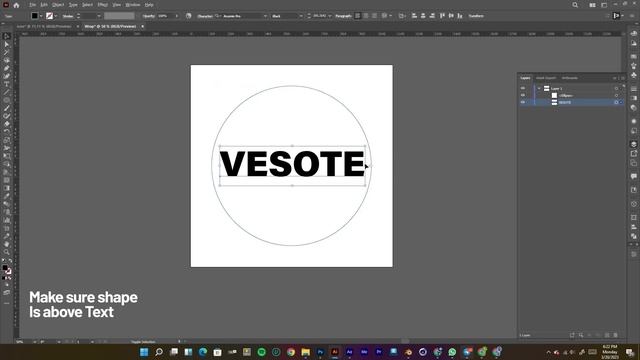Create new layer in Layers panel
The width and height of the screenshot is (640, 360).
pos(607,335)
